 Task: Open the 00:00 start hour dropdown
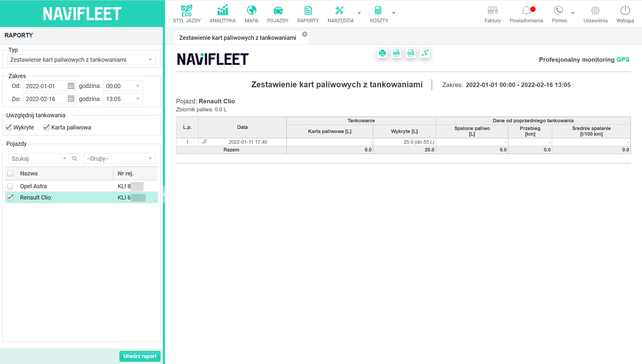click(138, 86)
